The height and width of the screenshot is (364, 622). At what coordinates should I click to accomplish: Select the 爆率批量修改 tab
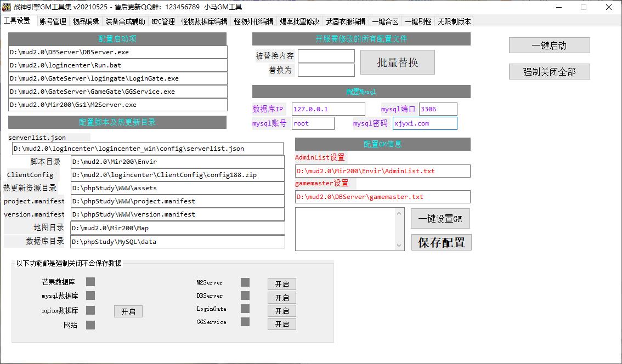point(299,21)
